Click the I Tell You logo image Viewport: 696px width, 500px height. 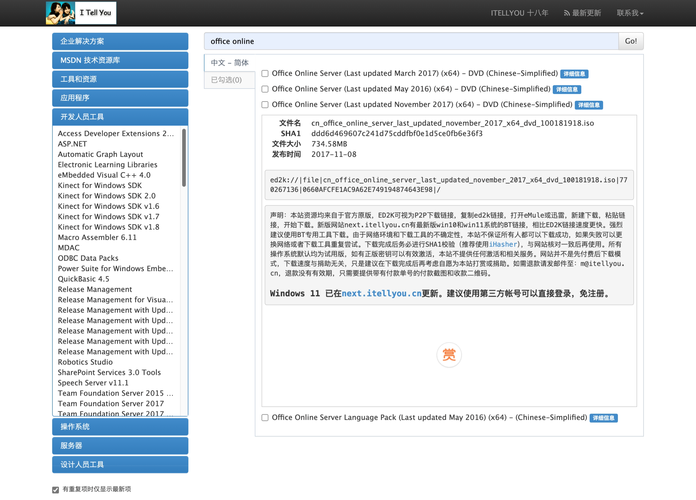pyautogui.click(x=80, y=13)
